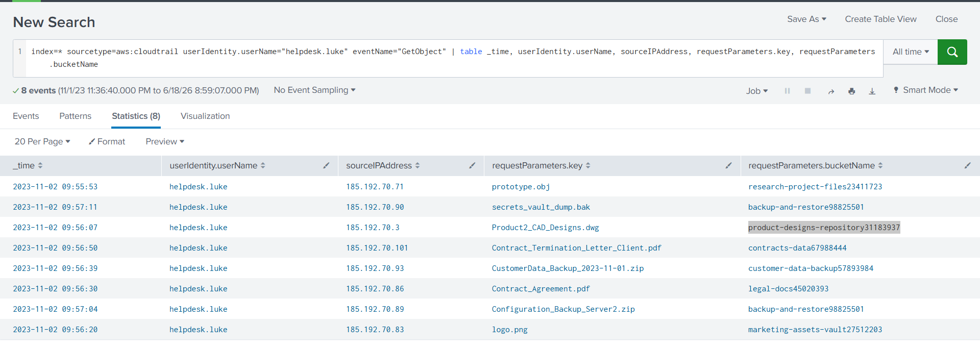Viewport: 980px width, 348px height.
Task: Sort by requestParameters.bucketName column
Action: click(x=815, y=165)
